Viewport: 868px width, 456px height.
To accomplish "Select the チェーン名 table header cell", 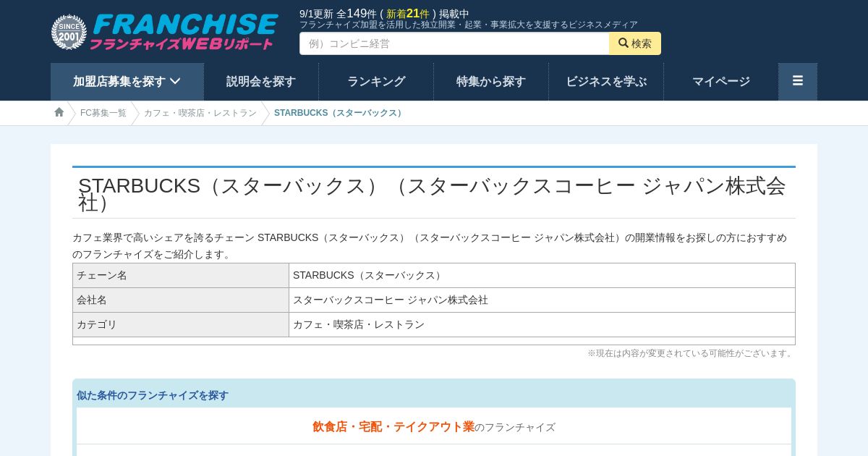I will [x=181, y=276].
